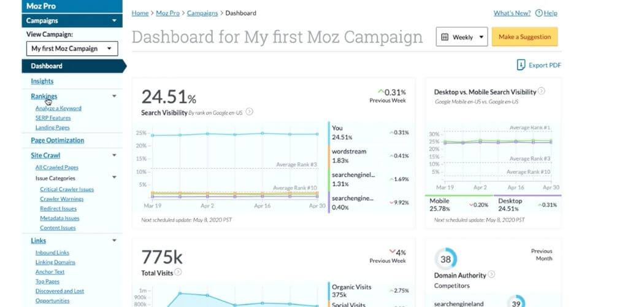The image size is (644, 307).
Task: Open Page Optimization in the sidebar
Action: pos(58,140)
